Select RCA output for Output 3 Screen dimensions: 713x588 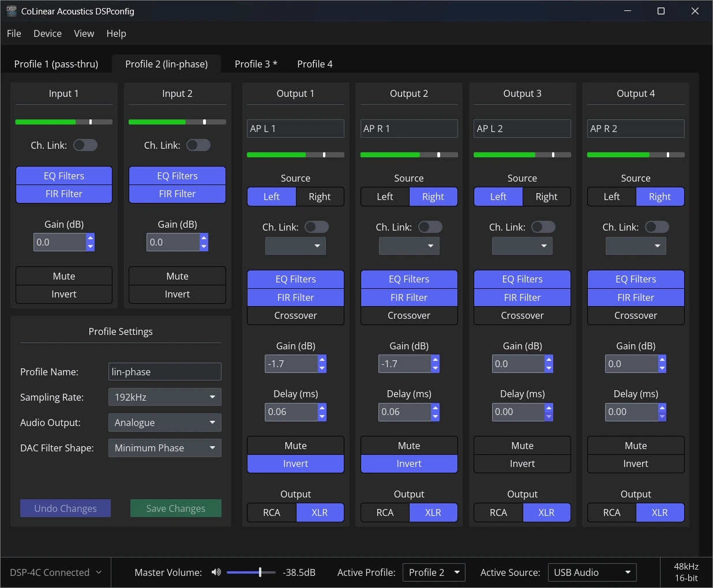pos(498,512)
